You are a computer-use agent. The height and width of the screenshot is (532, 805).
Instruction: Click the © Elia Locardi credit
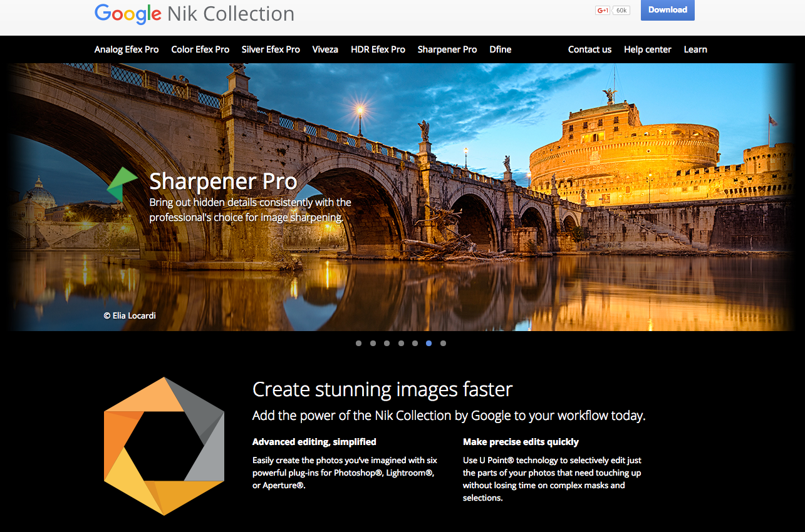[x=130, y=315]
